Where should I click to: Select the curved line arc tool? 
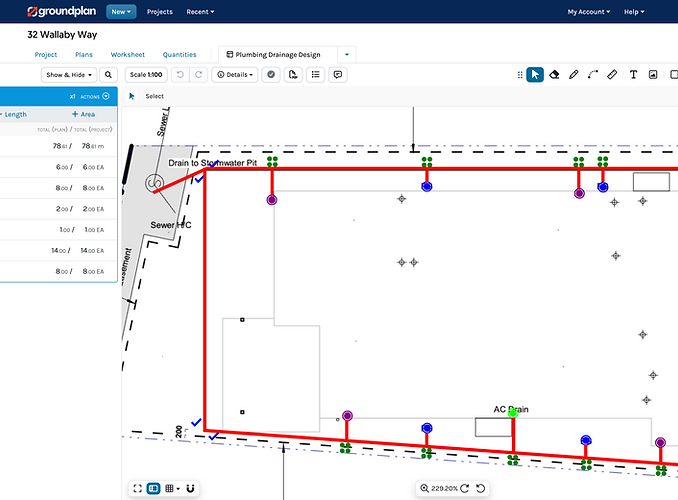pos(592,75)
